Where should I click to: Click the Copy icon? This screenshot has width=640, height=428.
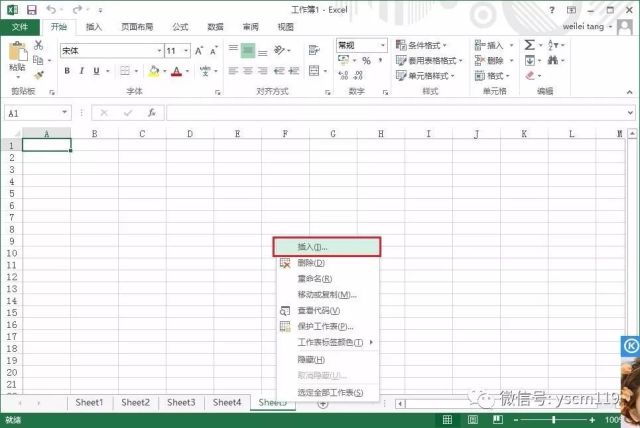38,60
